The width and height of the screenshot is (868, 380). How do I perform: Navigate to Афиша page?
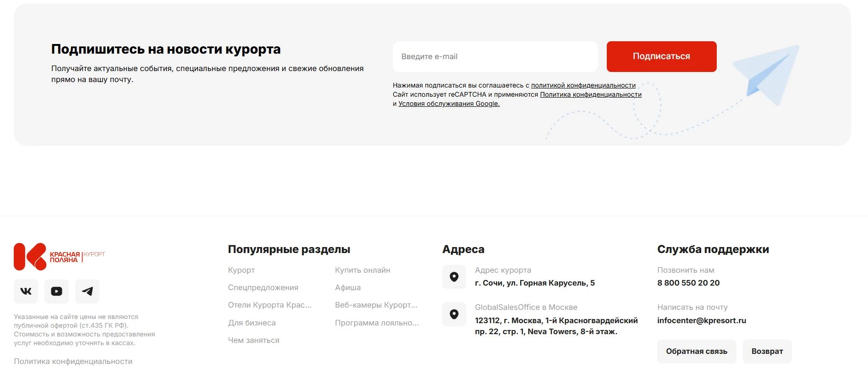point(347,288)
